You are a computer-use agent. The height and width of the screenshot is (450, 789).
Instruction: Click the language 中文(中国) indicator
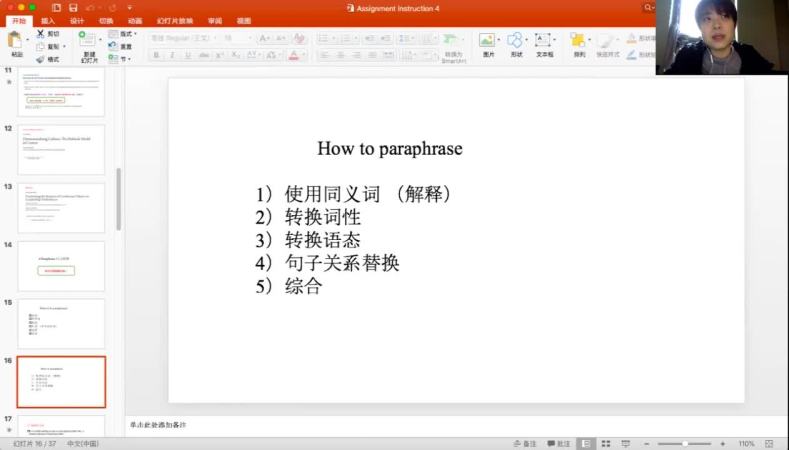(83, 443)
